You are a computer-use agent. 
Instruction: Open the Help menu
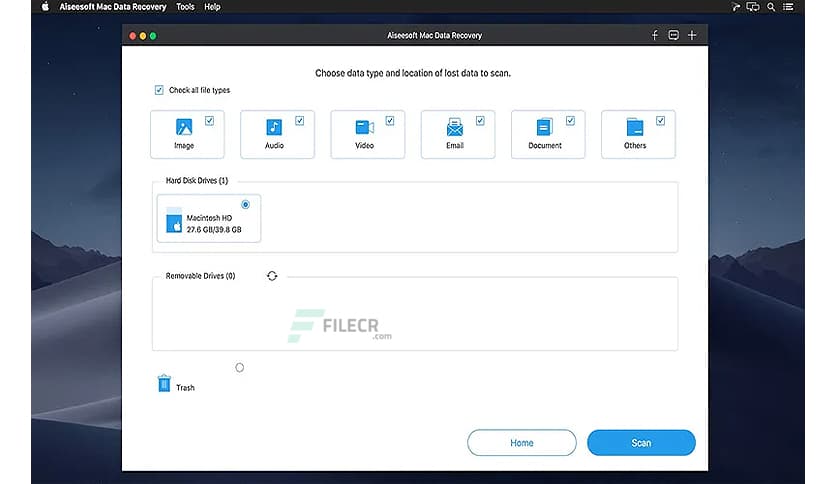(x=212, y=7)
